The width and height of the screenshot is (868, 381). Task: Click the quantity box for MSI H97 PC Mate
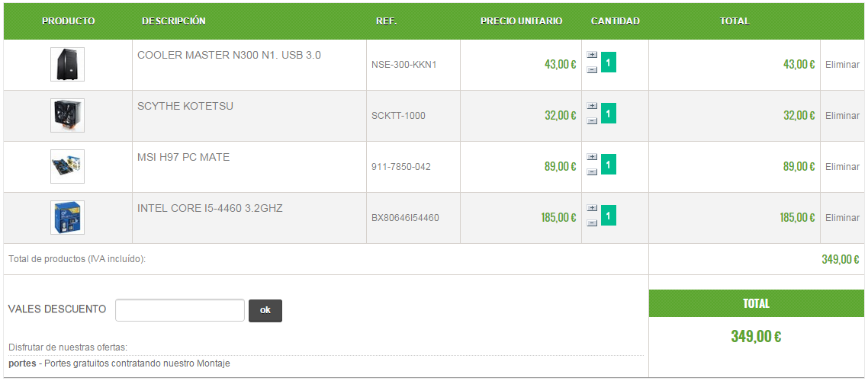609,165
